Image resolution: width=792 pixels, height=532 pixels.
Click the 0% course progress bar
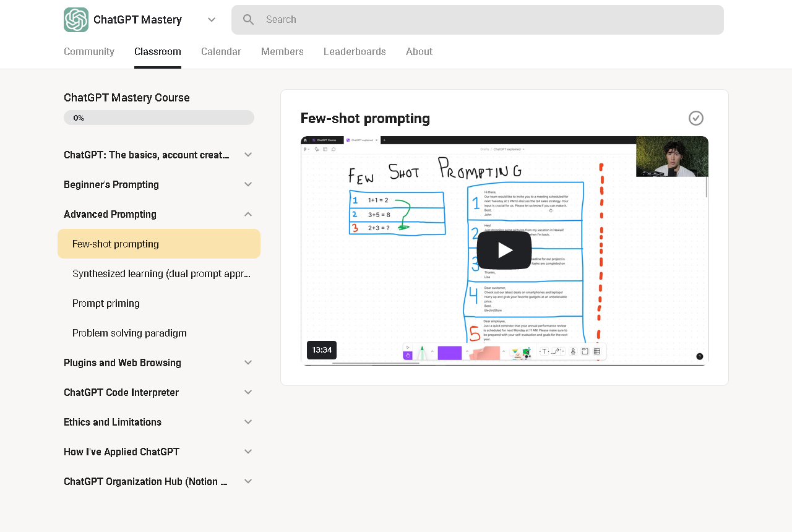pyautogui.click(x=159, y=118)
